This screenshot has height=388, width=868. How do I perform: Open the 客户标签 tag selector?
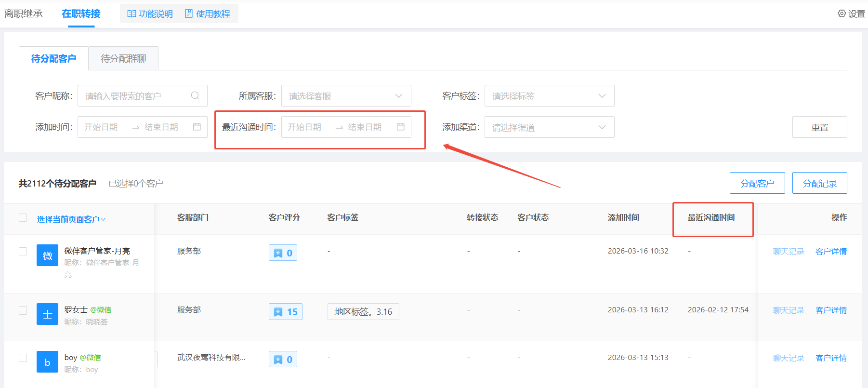(x=549, y=96)
